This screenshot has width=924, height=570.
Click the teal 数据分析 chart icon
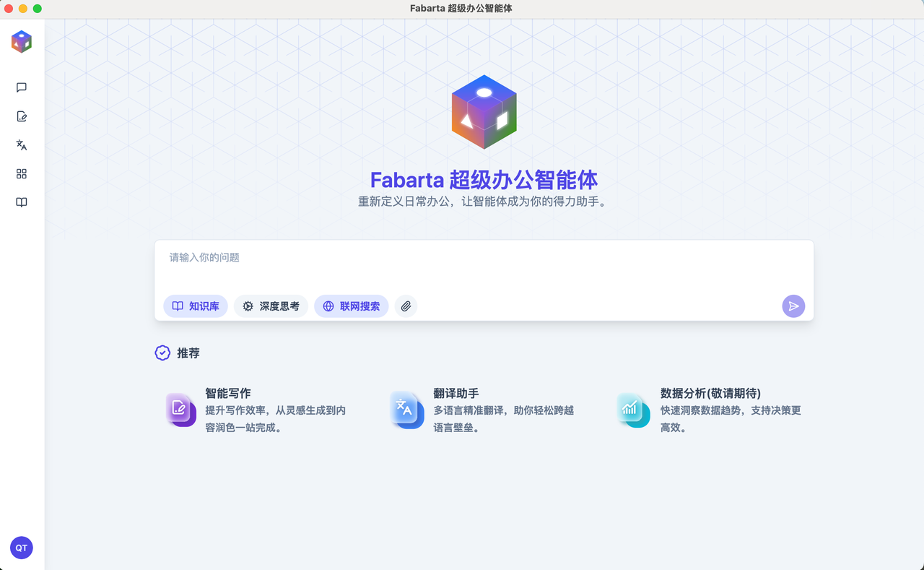[633, 410]
